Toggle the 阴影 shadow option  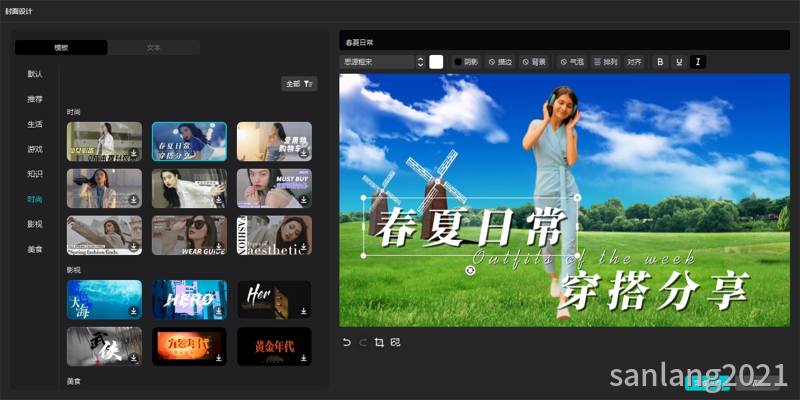[x=466, y=62]
